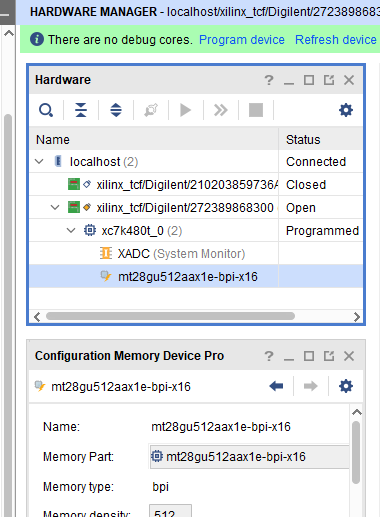Click the Program device link

tap(242, 40)
